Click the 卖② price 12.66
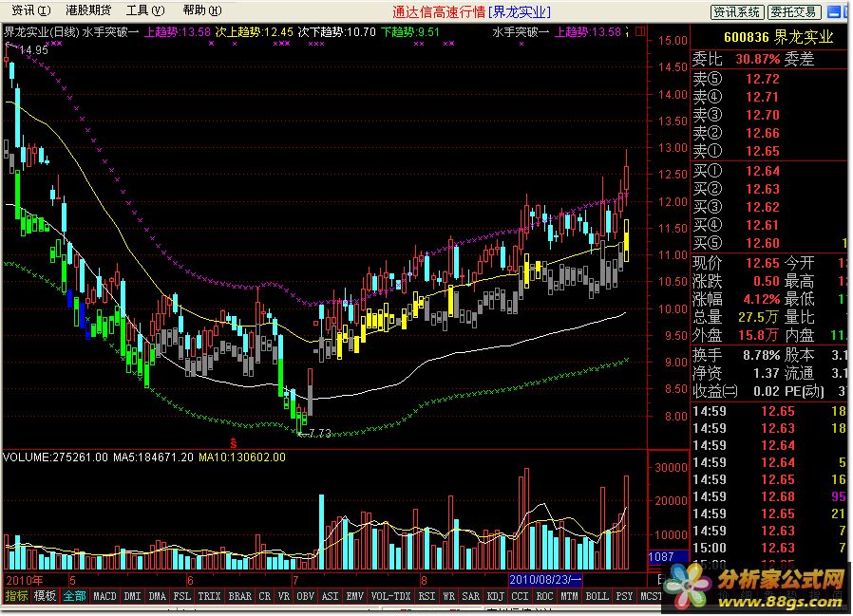 pos(763,133)
